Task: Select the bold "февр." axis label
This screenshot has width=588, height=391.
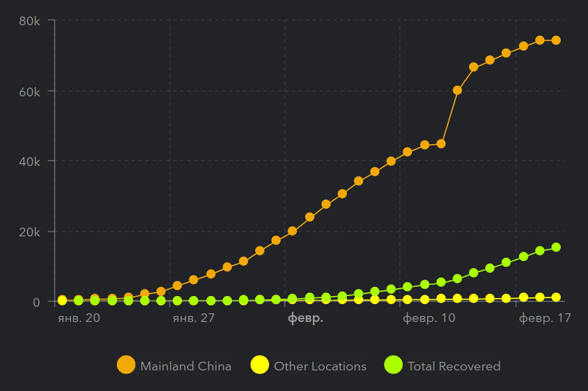Action: [305, 319]
